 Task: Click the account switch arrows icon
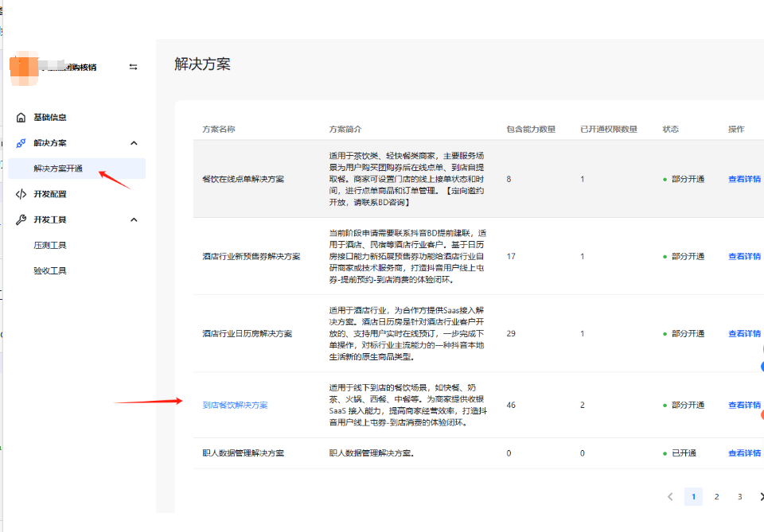[133, 68]
